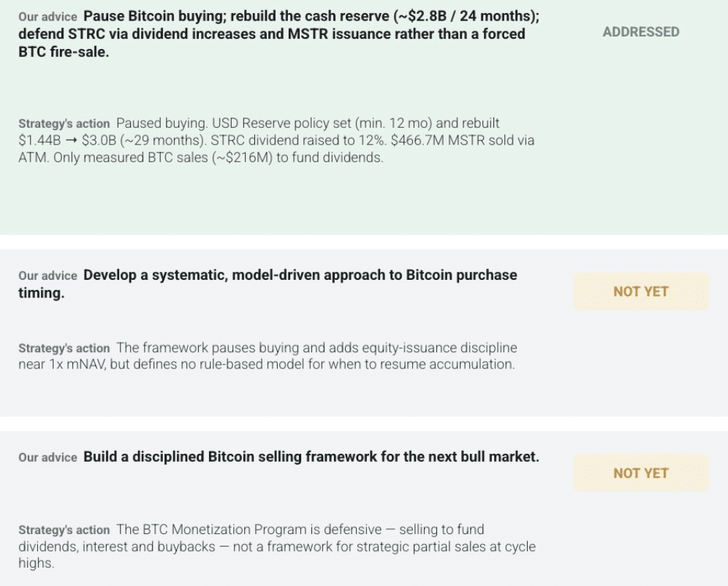Click the arrow between $1.44B and $3.0B
This screenshot has width=728, height=586.
tap(71, 140)
